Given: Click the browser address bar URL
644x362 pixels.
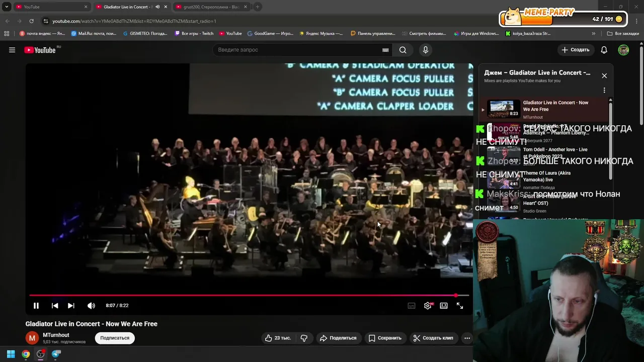Looking at the screenshot, I should pos(134,21).
